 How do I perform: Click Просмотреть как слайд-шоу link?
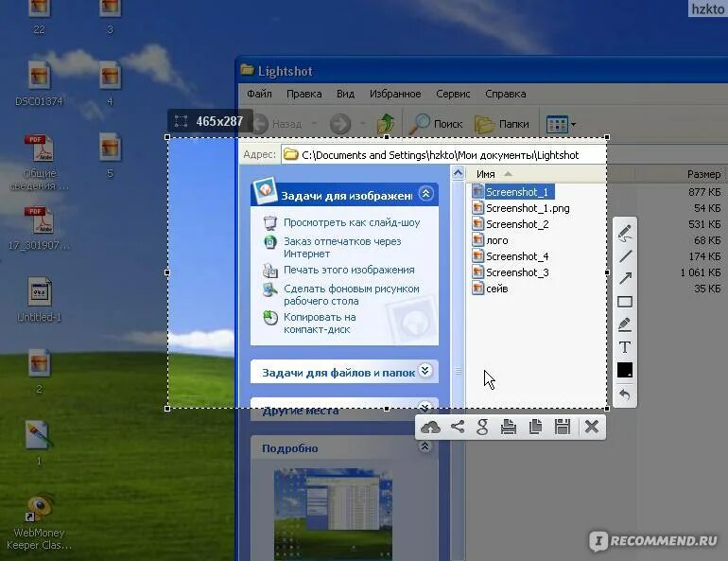coord(352,222)
